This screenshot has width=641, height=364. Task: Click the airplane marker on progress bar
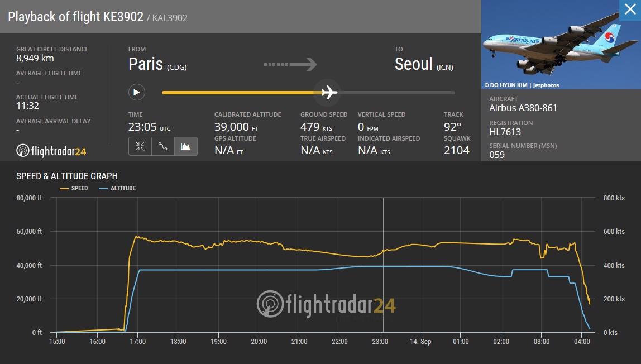pos(329,92)
